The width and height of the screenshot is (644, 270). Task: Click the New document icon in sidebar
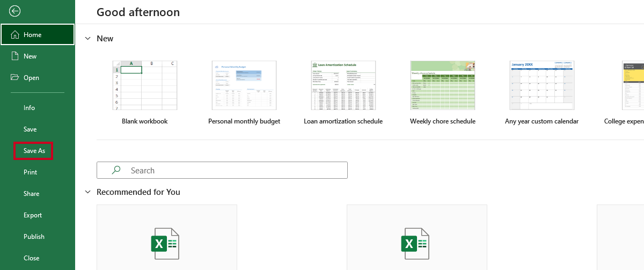pos(15,56)
